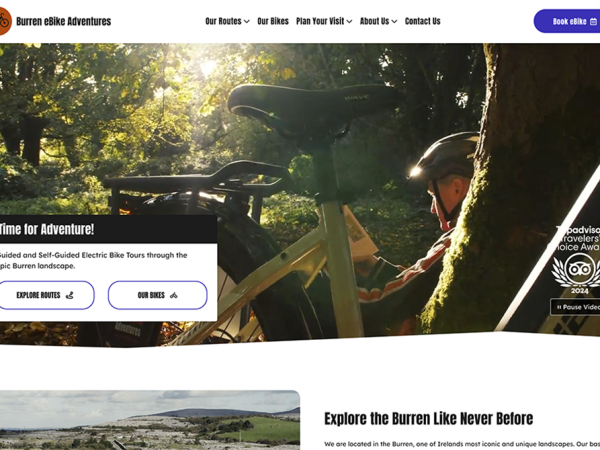Click the Our Bikes hero button
The image size is (600, 450).
pos(158,295)
